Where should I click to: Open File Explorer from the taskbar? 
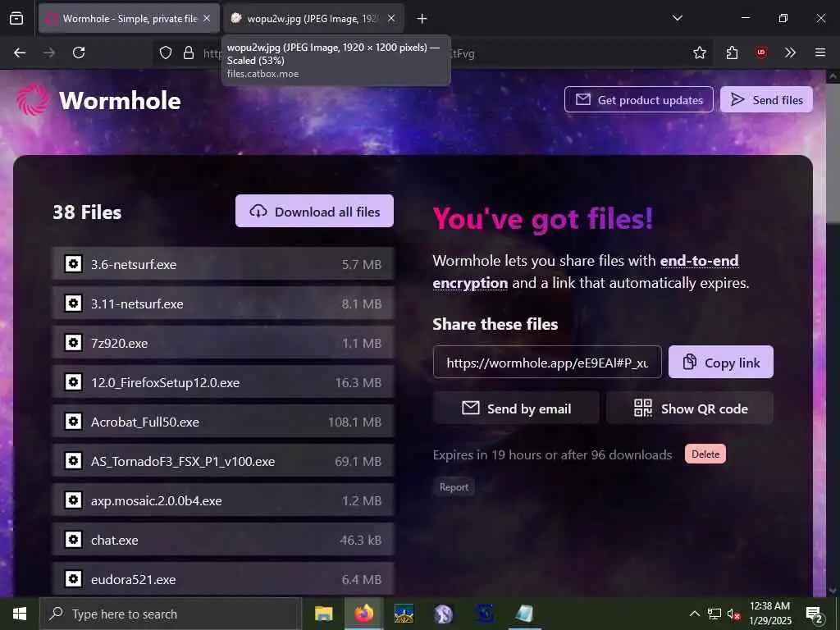(x=323, y=614)
